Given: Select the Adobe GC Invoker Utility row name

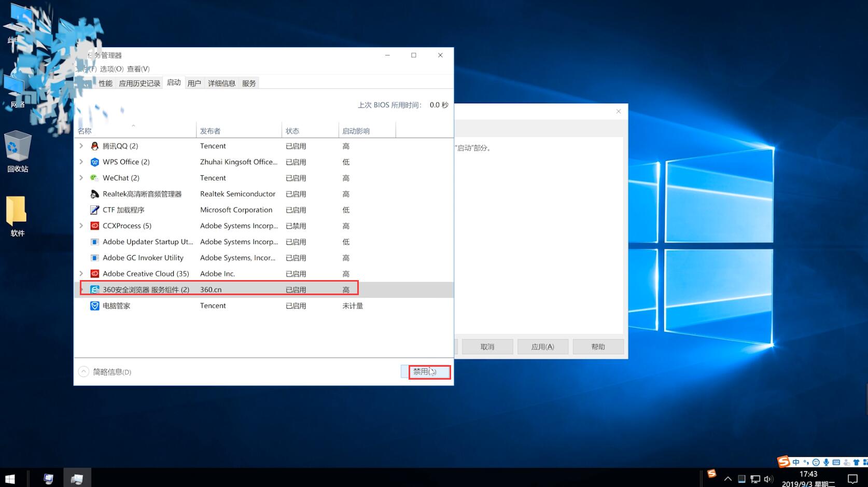Looking at the screenshot, I should tap(143, 258).
